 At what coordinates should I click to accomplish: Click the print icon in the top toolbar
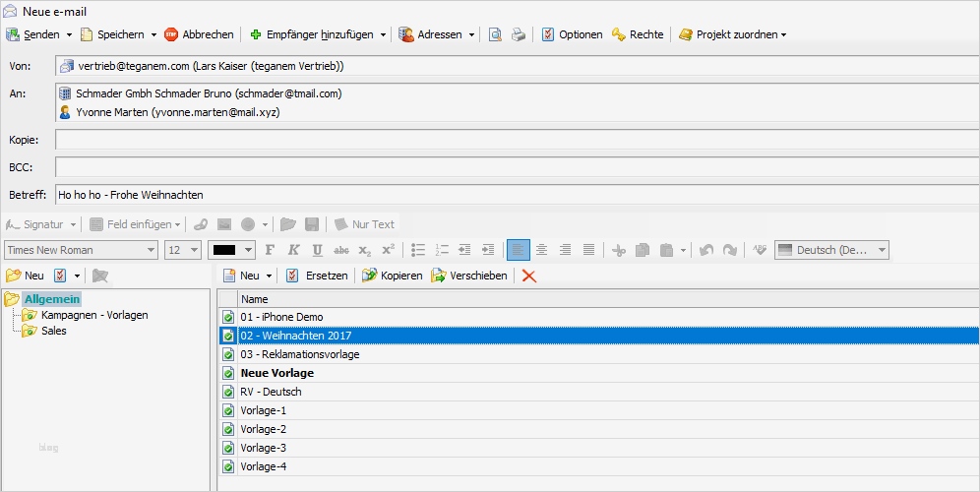coord(519,34)
